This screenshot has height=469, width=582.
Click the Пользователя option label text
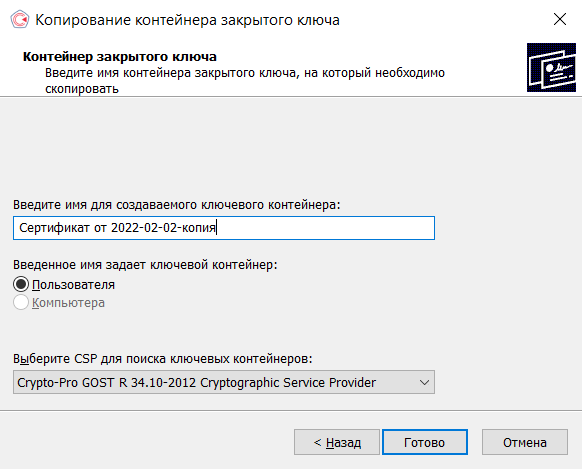tap(73, 285)
